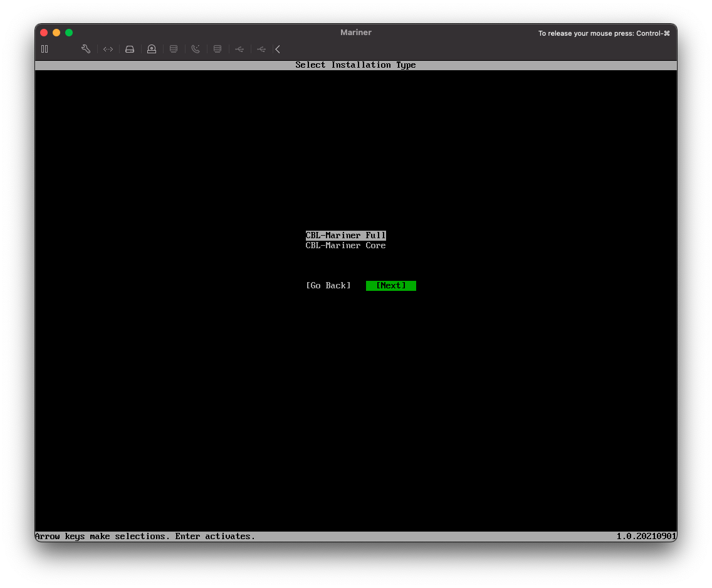Click stacked device icon left of phone icon
712x588 pixels.
(x=174, y=49)
